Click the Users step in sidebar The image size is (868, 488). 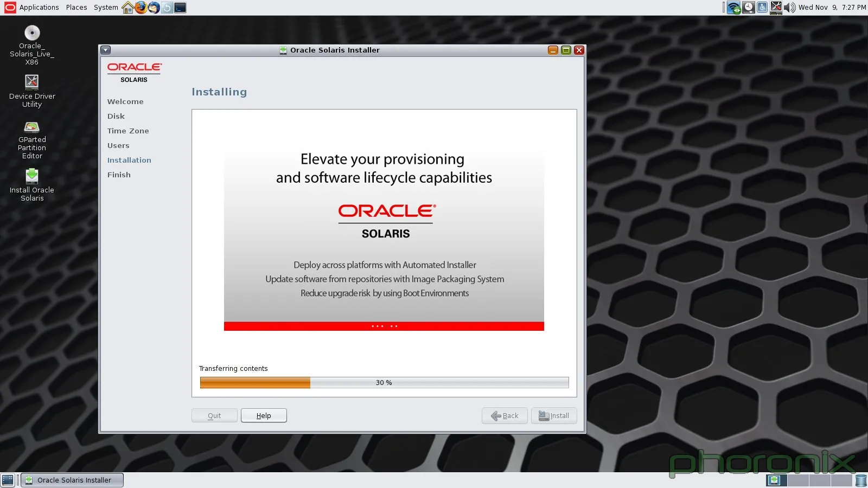tap(118, 145)
